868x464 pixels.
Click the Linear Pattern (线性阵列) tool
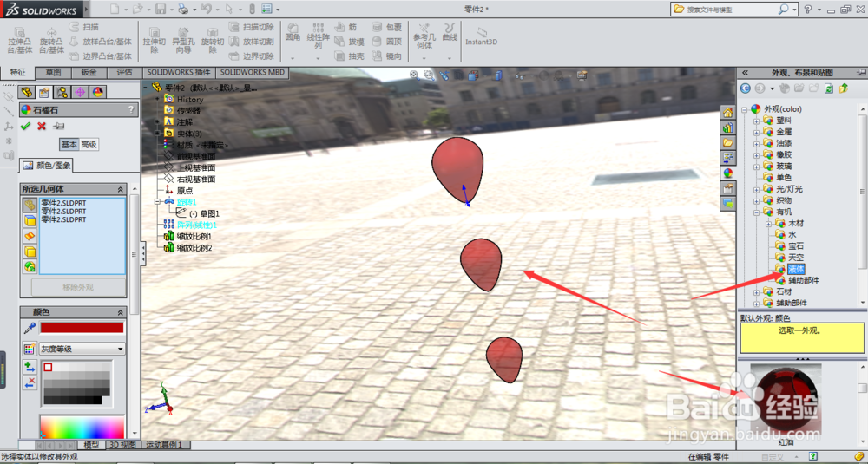(319, 36)
